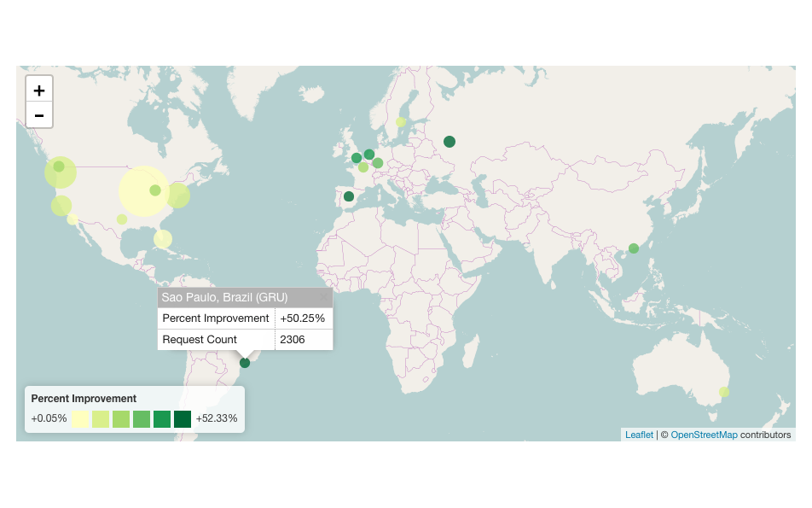Select the dark green marker over Spain
This screenshot has height=508, width=812.
[351, 196]
